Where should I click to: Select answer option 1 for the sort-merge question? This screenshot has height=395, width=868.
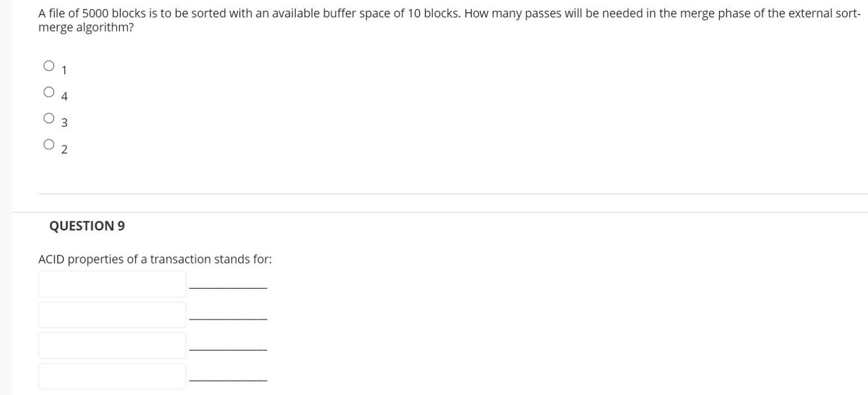[x=49, y=64]
